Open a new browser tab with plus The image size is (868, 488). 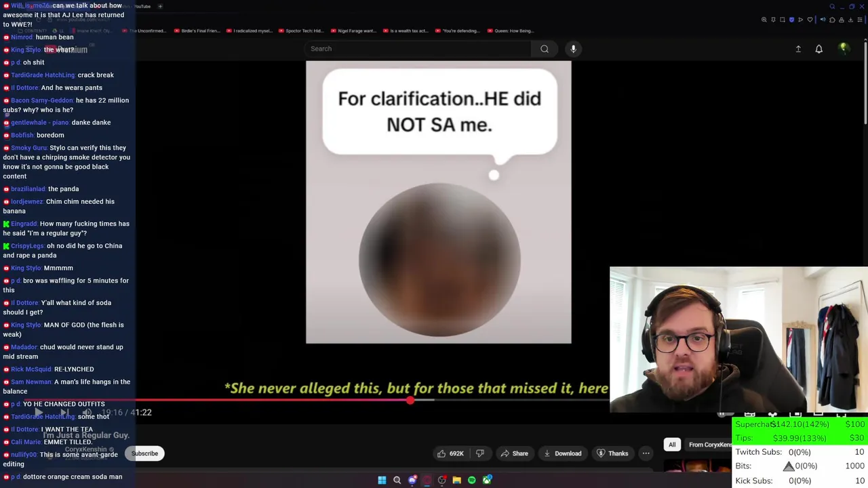(160, 6)
